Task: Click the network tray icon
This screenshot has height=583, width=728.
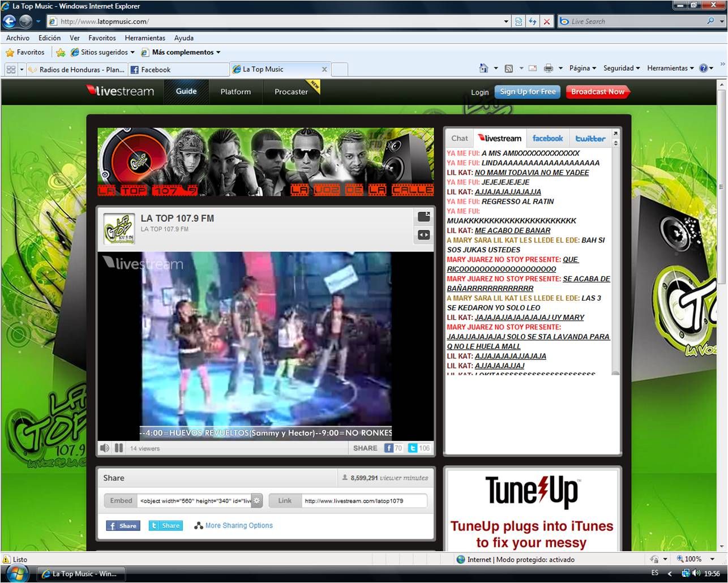Action: 685,573
